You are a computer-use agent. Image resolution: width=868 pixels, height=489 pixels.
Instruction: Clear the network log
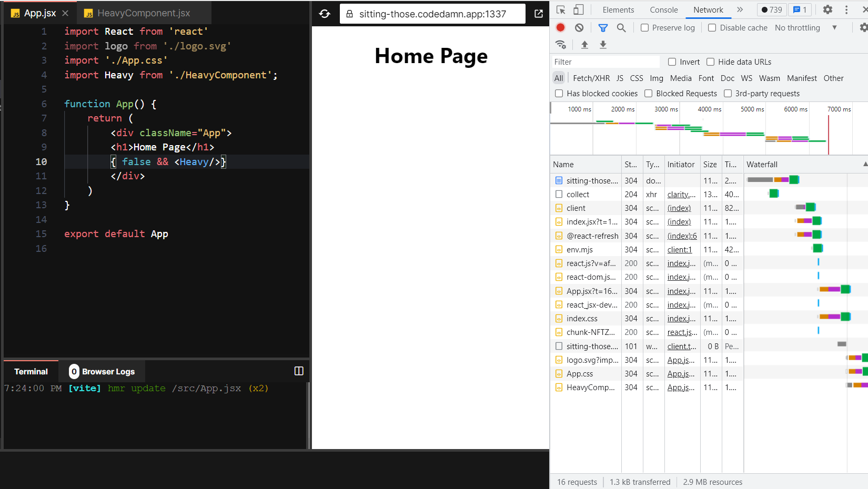[579, 27]
